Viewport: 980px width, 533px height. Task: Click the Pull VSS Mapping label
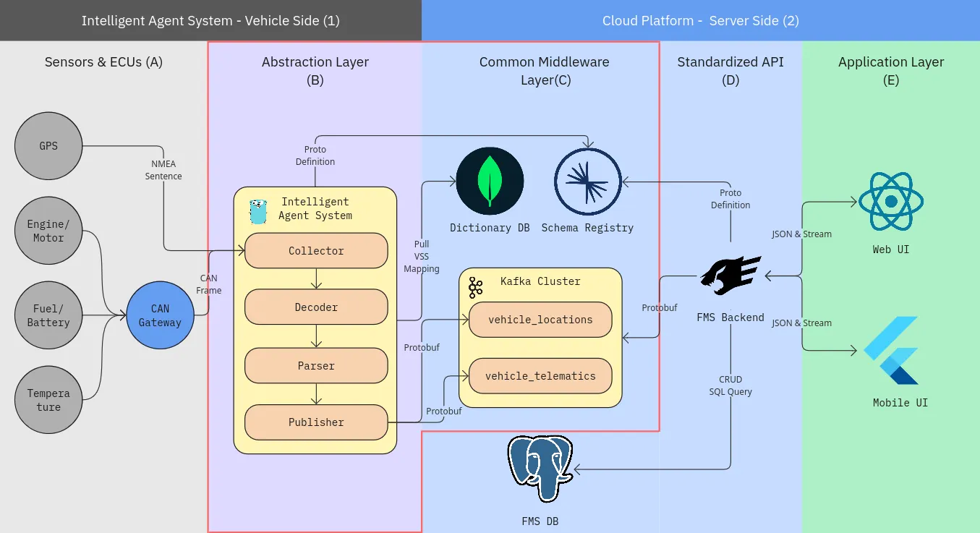pyautogui.click(x=422, y=257)
